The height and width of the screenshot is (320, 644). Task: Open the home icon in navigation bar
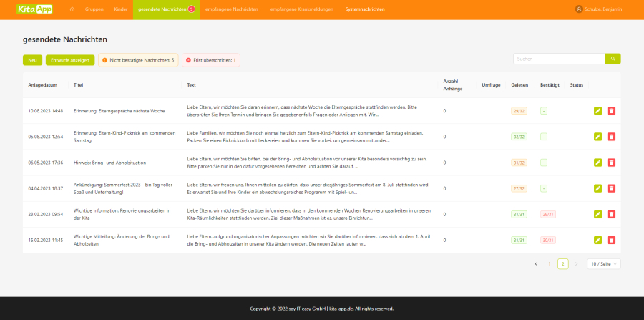(x=72, y=9)
